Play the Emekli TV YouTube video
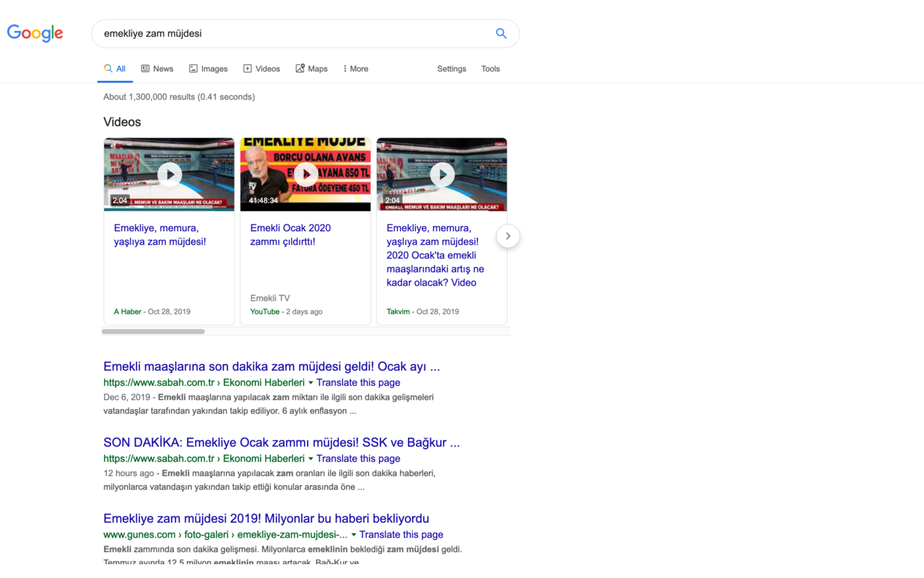The height and width of the screenshot is (578, 924). (305, 174)
